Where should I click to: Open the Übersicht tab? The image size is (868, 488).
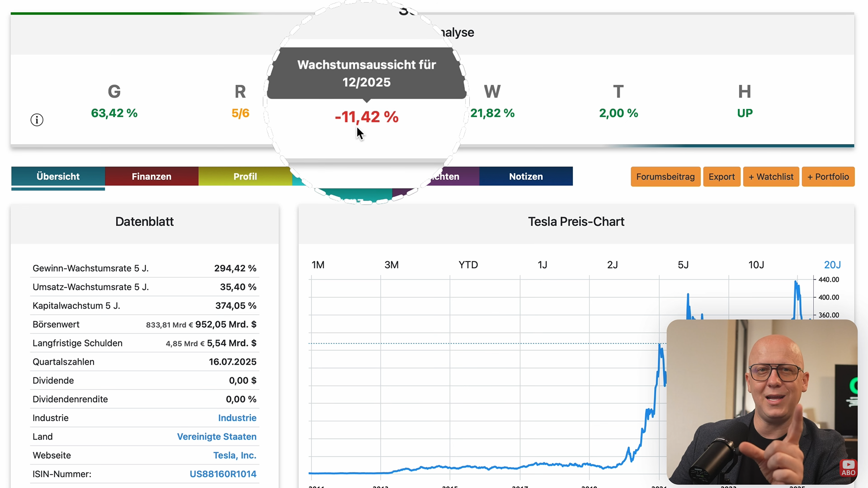(x=58, y=176)
